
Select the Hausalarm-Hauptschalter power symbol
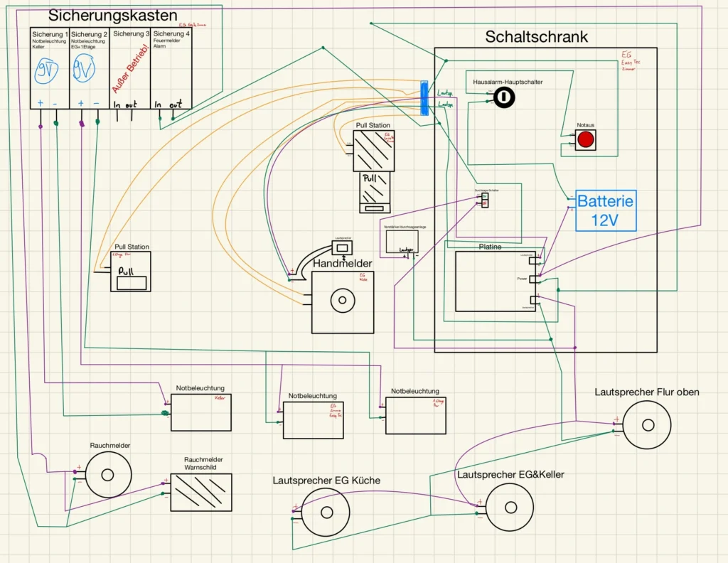pos(505,99)
